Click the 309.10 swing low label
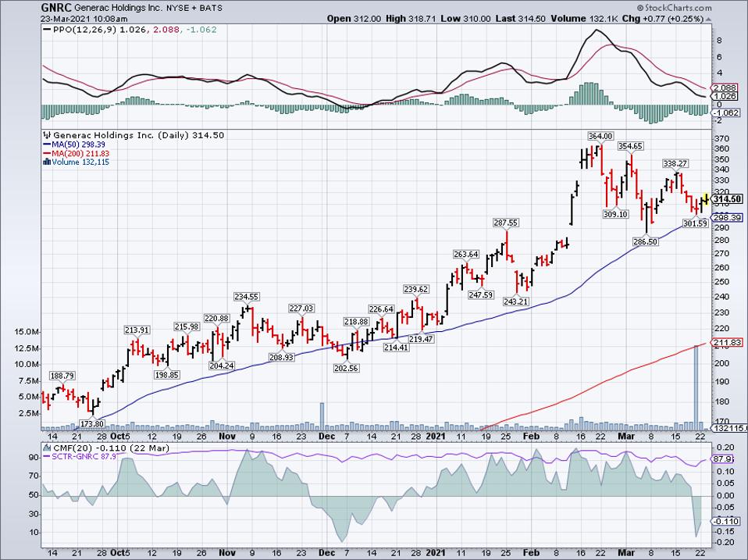The image size is (748, 560). [615, 214]
